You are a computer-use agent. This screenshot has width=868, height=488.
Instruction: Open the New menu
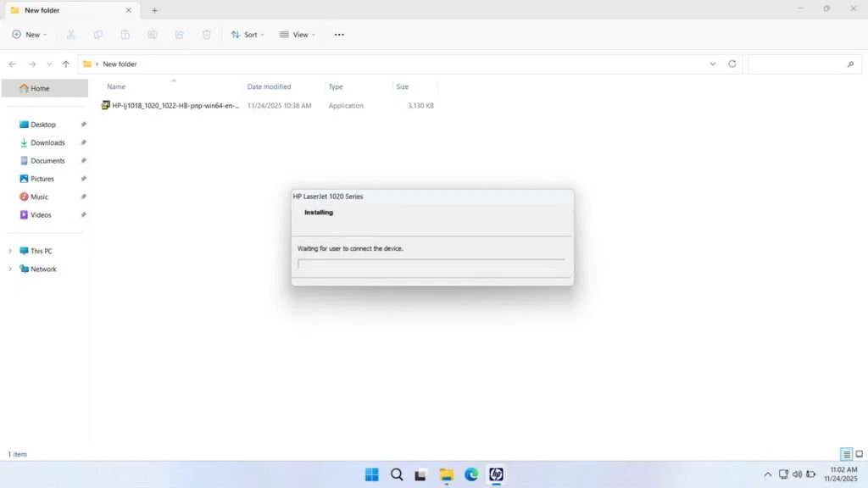click(x=30, y=34)
